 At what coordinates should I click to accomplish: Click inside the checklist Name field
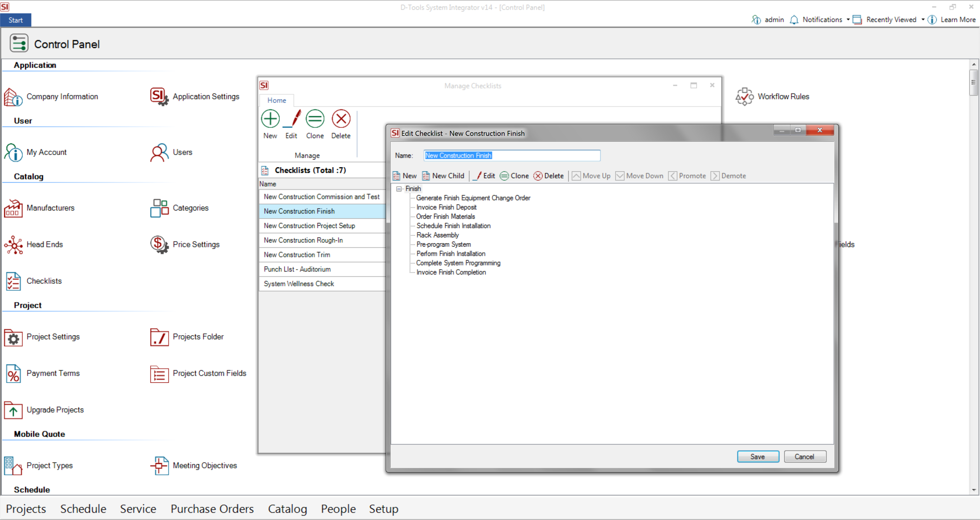(x=512, y=155)
